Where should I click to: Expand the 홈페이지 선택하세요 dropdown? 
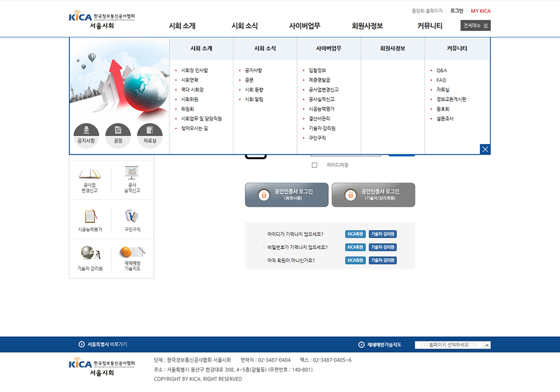point(452,345)
